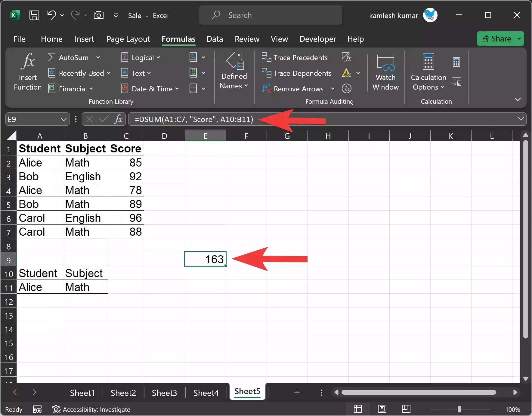
Task: Open the Name Box dropdown
Action: tap(63, 119)
